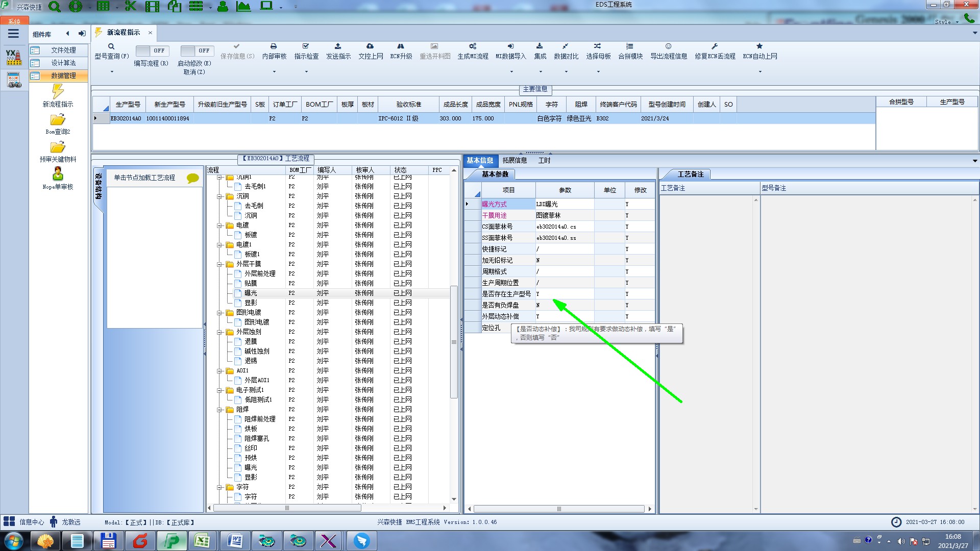Click 修复ECN丢流程 wrench toolbar button
This screenshot has height=551, width=980.
(715, 52)
